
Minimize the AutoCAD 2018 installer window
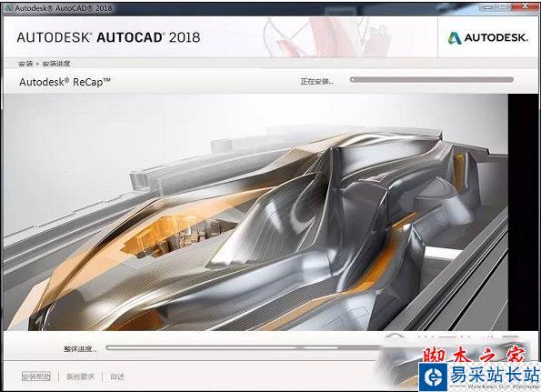pos(487,6)
